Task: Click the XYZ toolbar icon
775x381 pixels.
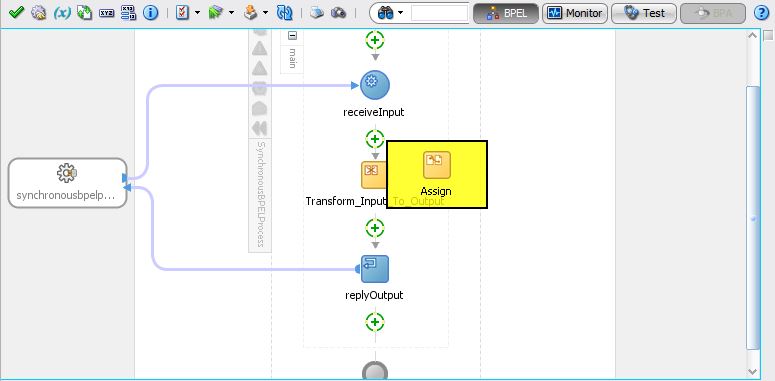Action: tap(106, 13)
